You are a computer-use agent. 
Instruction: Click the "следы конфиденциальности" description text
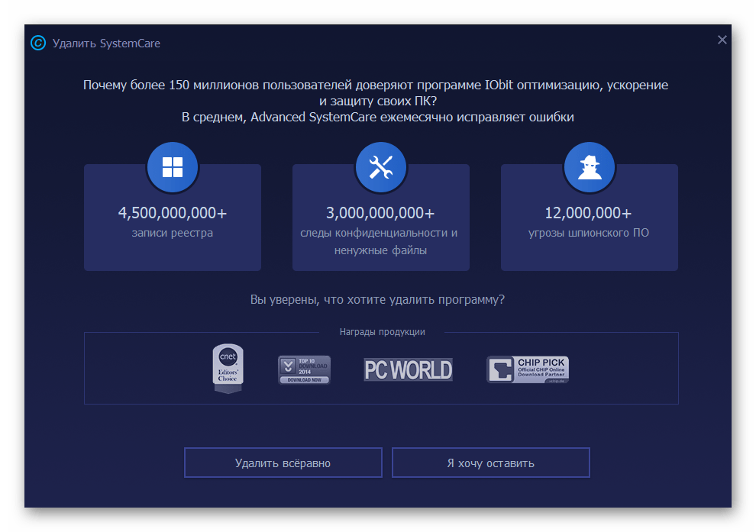click(x=380, y=233)
